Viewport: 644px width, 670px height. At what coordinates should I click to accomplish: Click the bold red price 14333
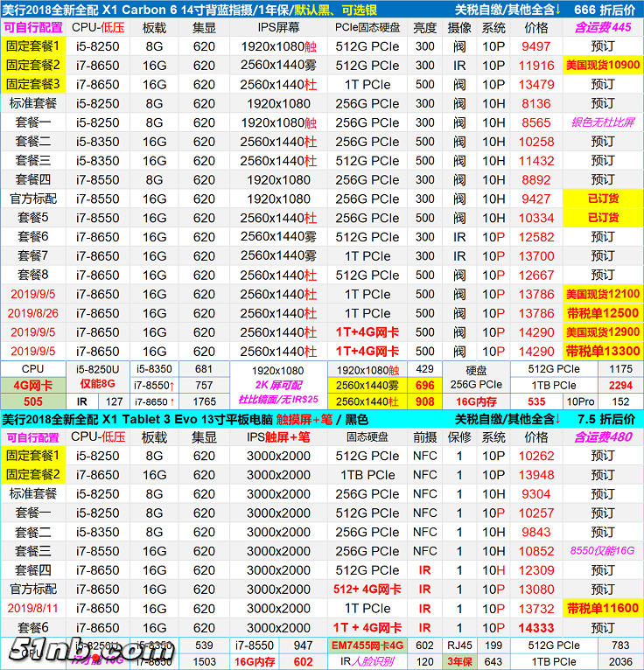[535, 628]
